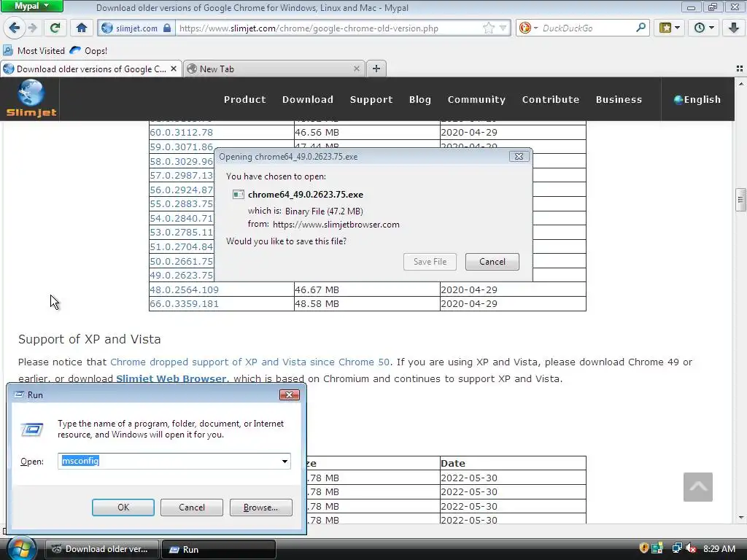The height and width of the screenshot is (560, 747).
Task: Open the bookmarks menu button
Action: [x=670, y=28]
